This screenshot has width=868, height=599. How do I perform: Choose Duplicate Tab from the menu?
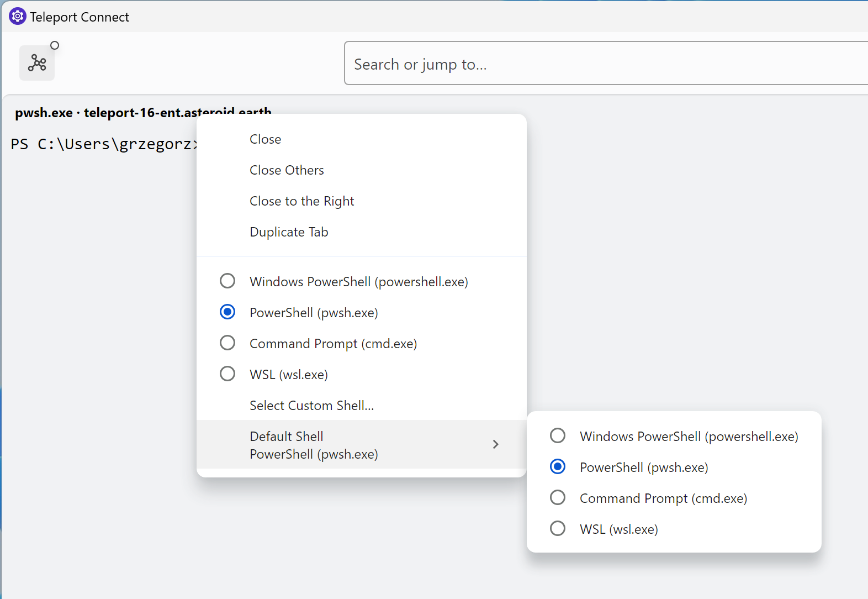pyautogui.click(x=289, y=232)
